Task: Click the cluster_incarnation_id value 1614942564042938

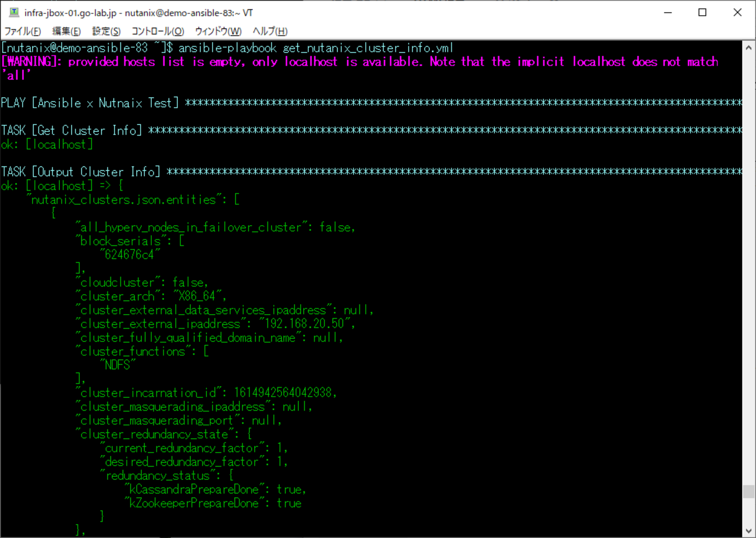Action: coord(283,393)
